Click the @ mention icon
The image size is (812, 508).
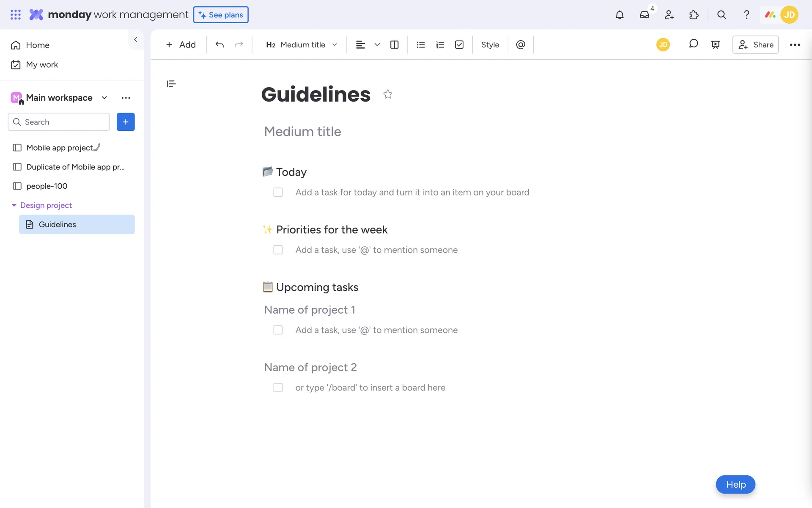(x=521, y=44)
